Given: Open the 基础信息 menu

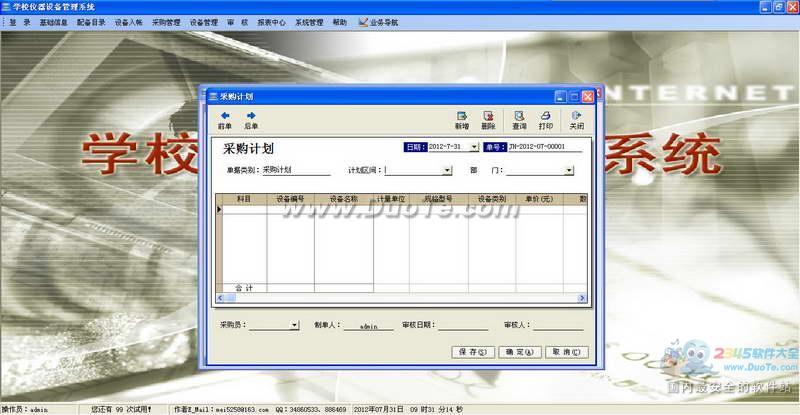Looking at the screenshot, I should click(54, 21).
